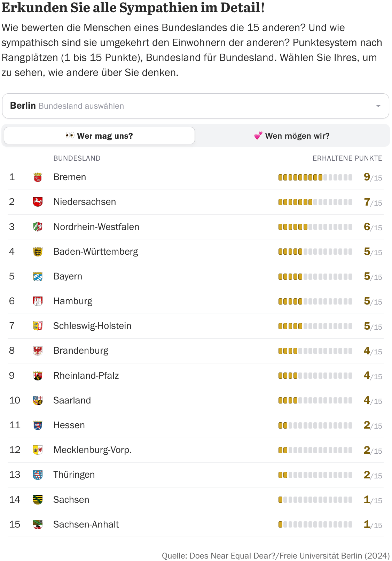This screenshot has height=561, width=392.
Task: Click the Niedersachsen horse crest icon
Action: 38,202
